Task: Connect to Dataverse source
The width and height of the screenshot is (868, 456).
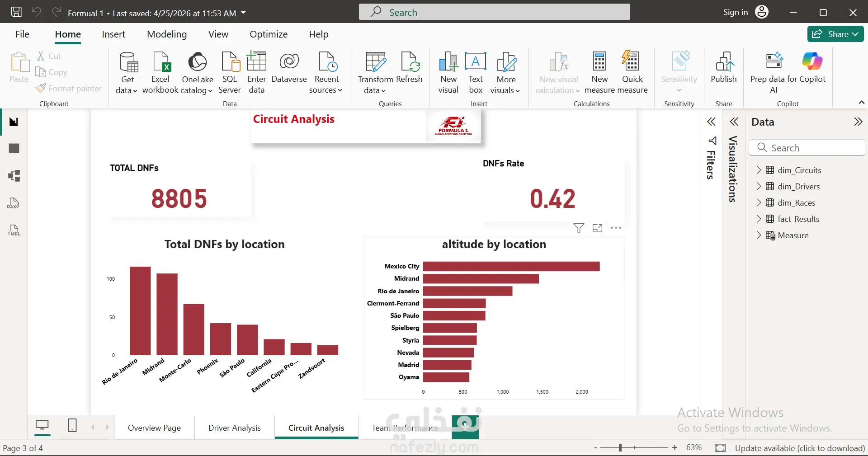Action: click(289, 68)
